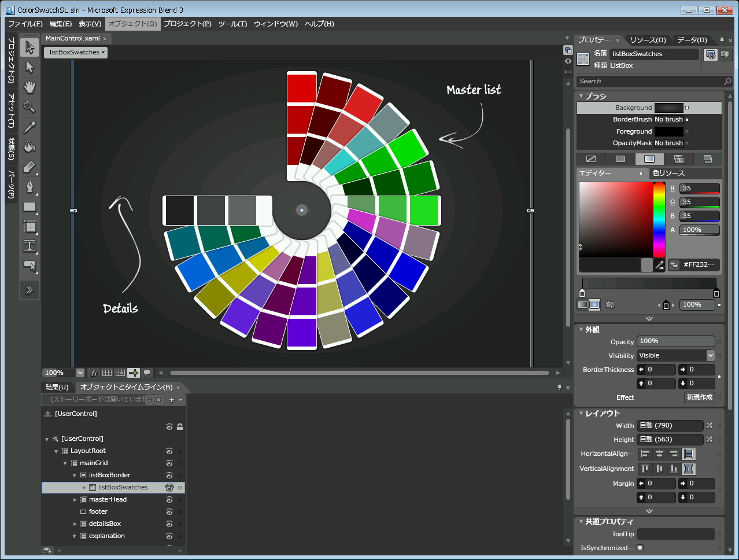This screenshot has height=560, width=739.
Task: Open the オブジェクト(O) menu
Action: [x=132, y=24]
